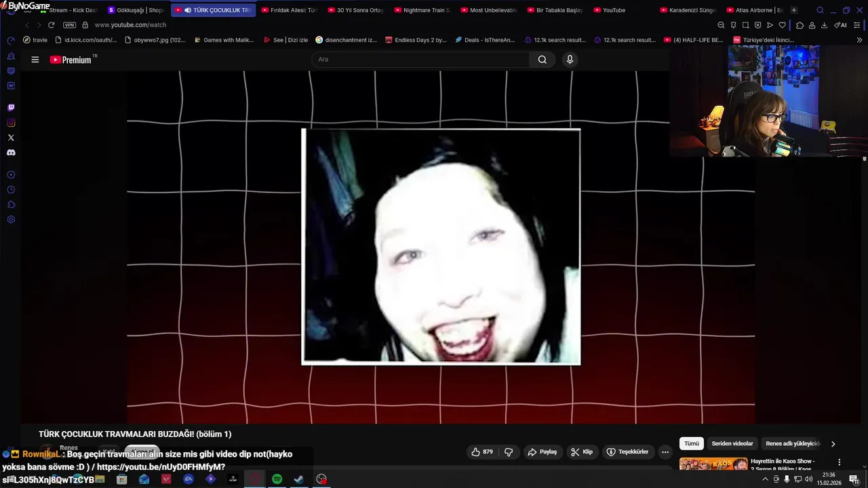The height and width of the screenshot is (488, 868).
Task: Open Hayrettin ile Kaos Show thumbnail
Action: click(713, 465)
